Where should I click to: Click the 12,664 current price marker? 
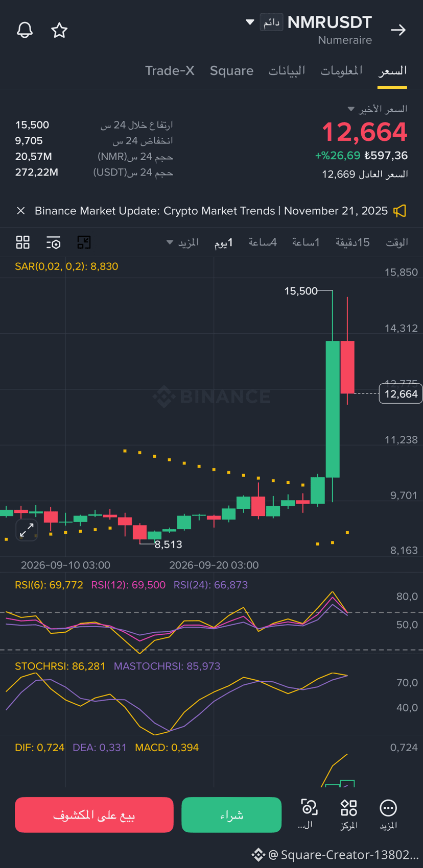point(401,394)
